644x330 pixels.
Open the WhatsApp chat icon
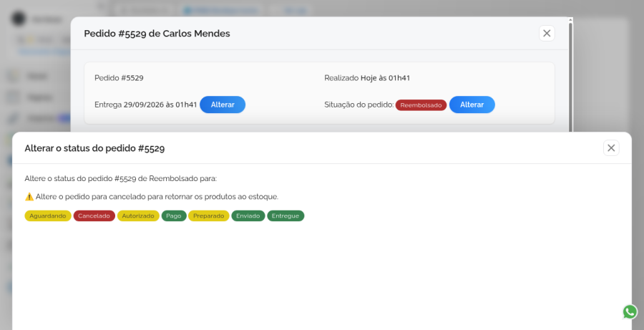pos(630,311)
